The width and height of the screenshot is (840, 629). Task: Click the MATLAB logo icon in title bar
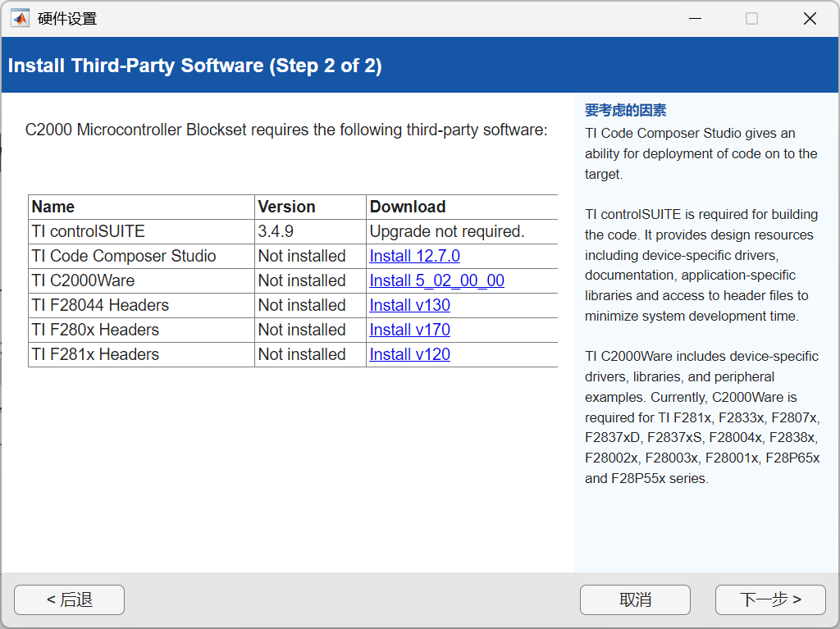(21, 19)
